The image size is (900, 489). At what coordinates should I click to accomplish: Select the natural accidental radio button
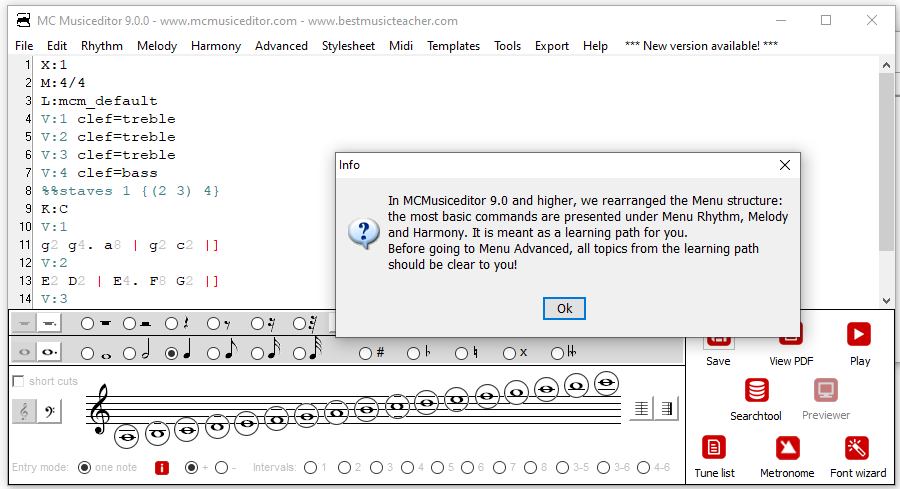(x=461, y=354)
